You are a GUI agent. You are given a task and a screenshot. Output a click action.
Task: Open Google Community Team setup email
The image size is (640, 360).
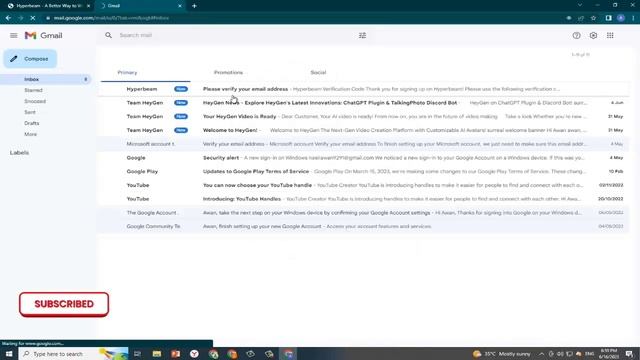[363, 227]
